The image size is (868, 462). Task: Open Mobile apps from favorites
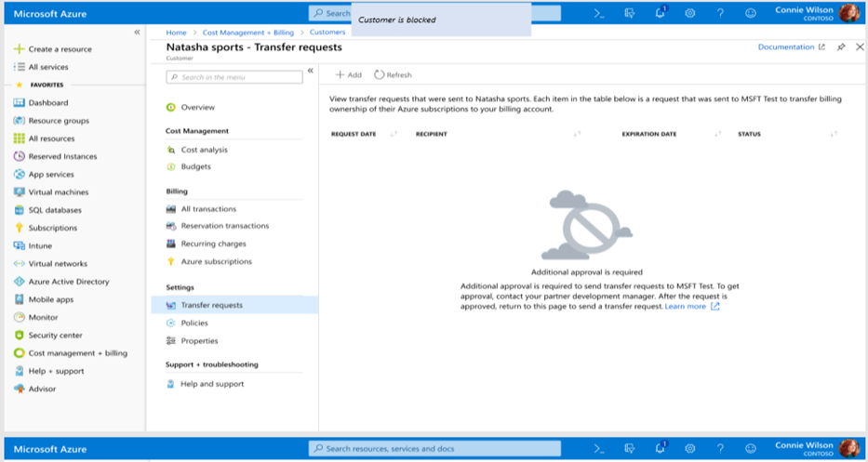click(x=45, y=299)
